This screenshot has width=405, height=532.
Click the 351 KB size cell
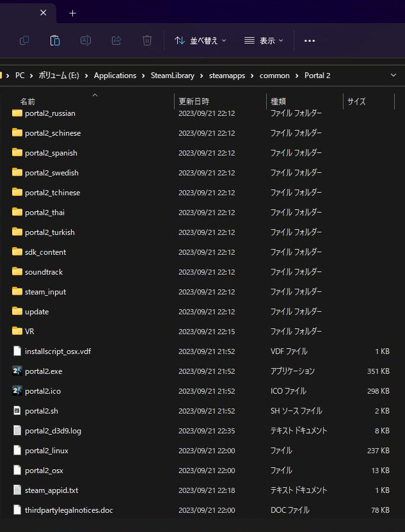point(378,371)
